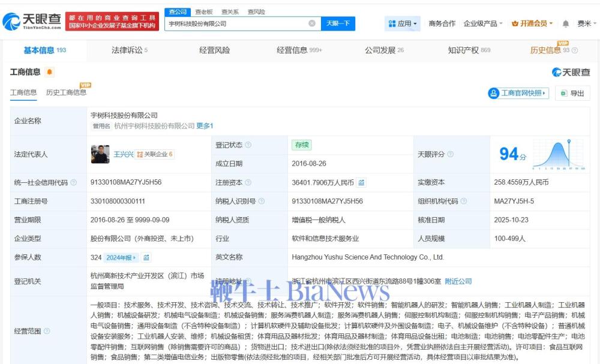Switch to the 基本信息 tab

[x=45, y=50]
